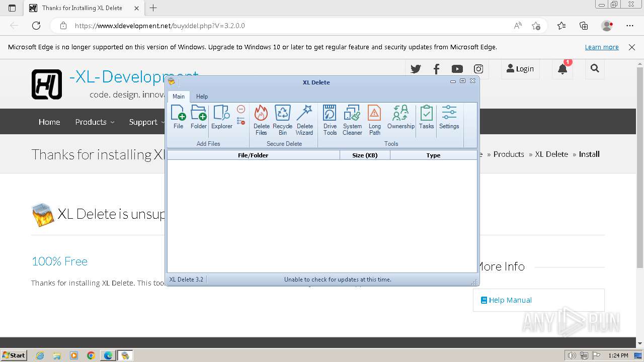
Task: Select the 'Thanks for Installing XL Delete' tab
Action: coord(84,8)
